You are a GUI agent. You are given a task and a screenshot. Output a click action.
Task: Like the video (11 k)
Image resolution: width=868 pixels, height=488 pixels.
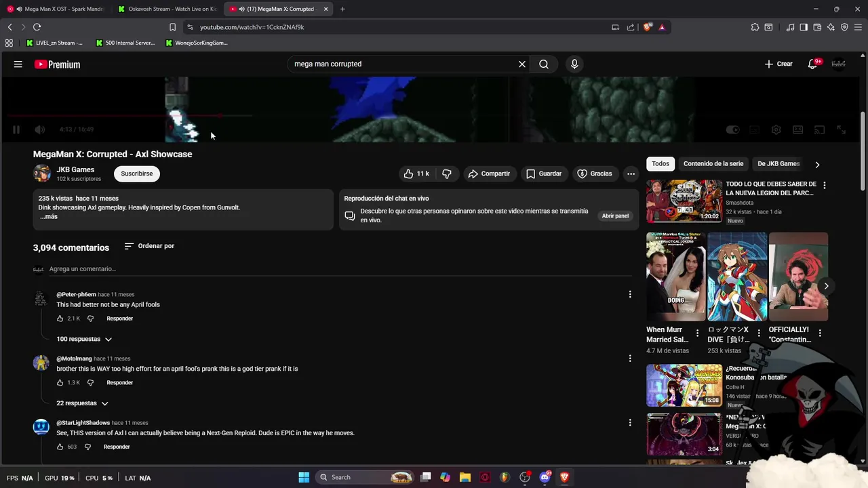coord(416,174)
